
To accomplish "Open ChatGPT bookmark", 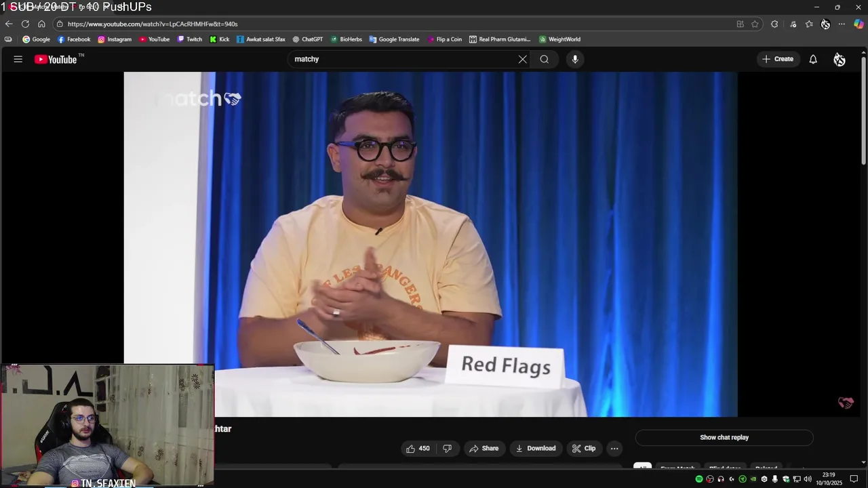I will 308,39.
